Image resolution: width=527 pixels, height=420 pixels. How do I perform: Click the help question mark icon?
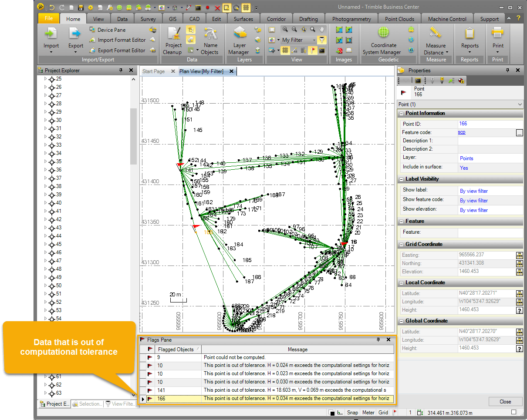[x=518, y=18]
